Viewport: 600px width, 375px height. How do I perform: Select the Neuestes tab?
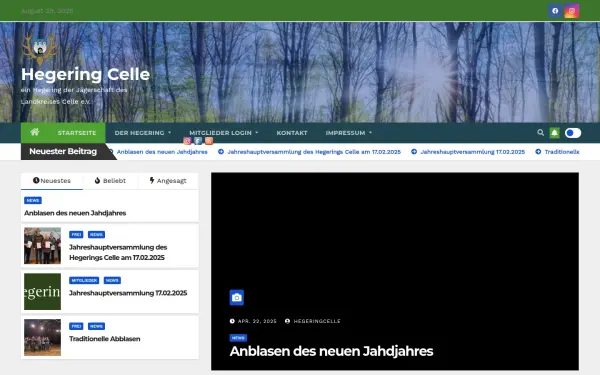click(x=52, y=181)
